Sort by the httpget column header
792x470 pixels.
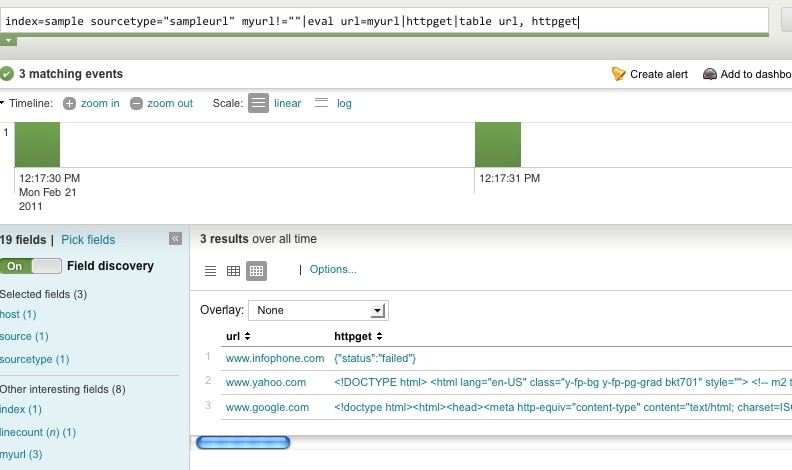tap(358, 336)
